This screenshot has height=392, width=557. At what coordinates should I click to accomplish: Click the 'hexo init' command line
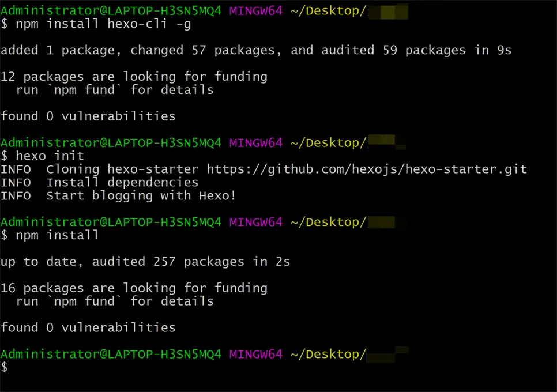coord(42,156)
